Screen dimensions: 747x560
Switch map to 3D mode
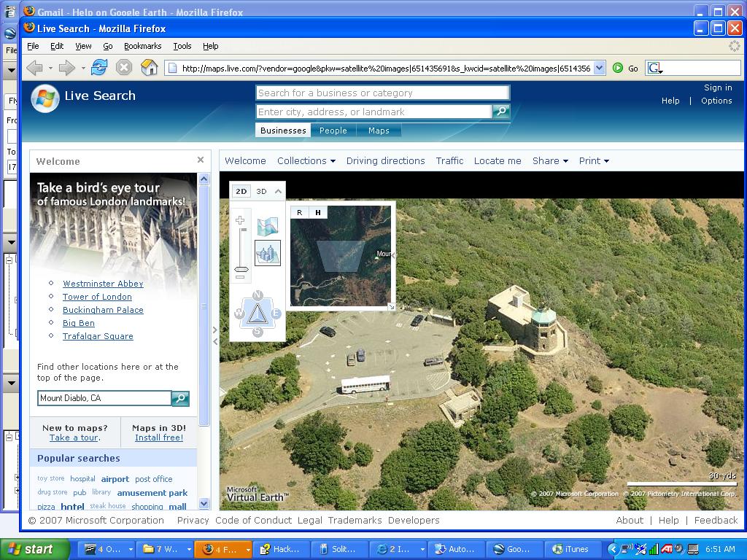click(x=261, y=192)
